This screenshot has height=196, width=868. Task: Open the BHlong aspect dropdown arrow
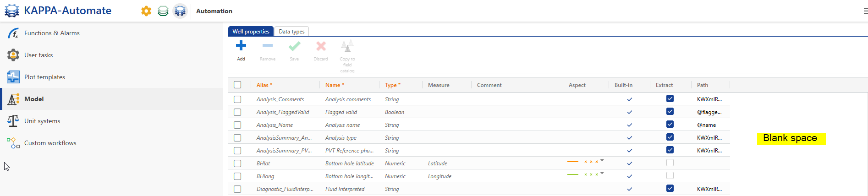tap(602, 173)
